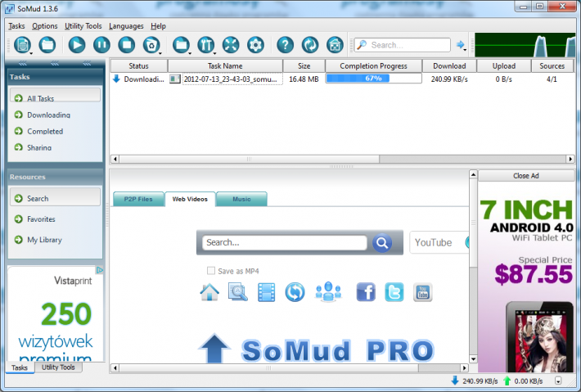This screenshot has width=581, height=392.
Task: Open the download folder toolbar icon
Action: 181,45
